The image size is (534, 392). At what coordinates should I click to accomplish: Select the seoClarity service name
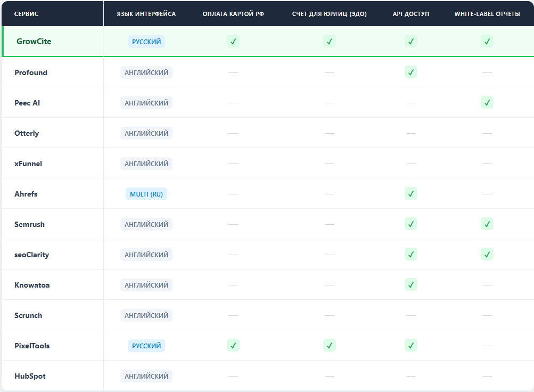(x=31, y=255)
